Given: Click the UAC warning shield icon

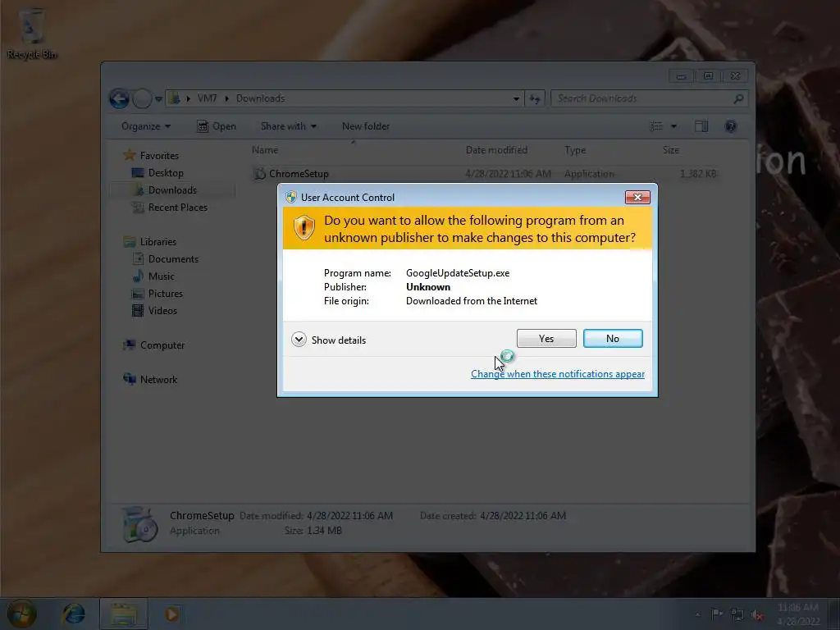Looking at the screenshot, I should point(304,228).
